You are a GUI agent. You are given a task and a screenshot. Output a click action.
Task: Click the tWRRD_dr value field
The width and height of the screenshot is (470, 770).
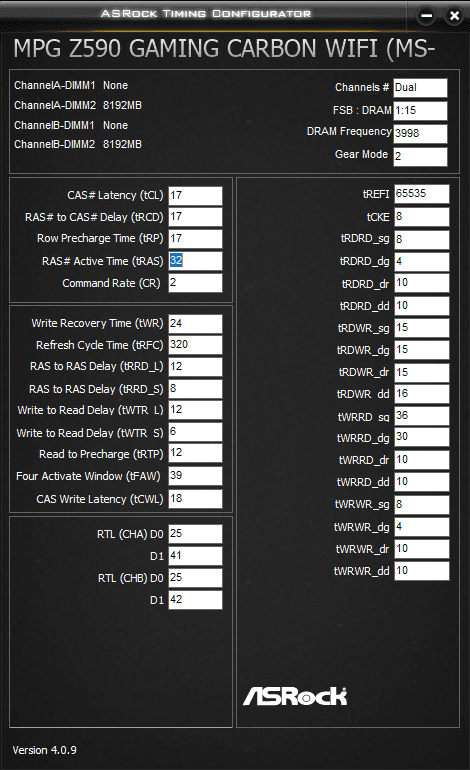(x=422, y=460)
